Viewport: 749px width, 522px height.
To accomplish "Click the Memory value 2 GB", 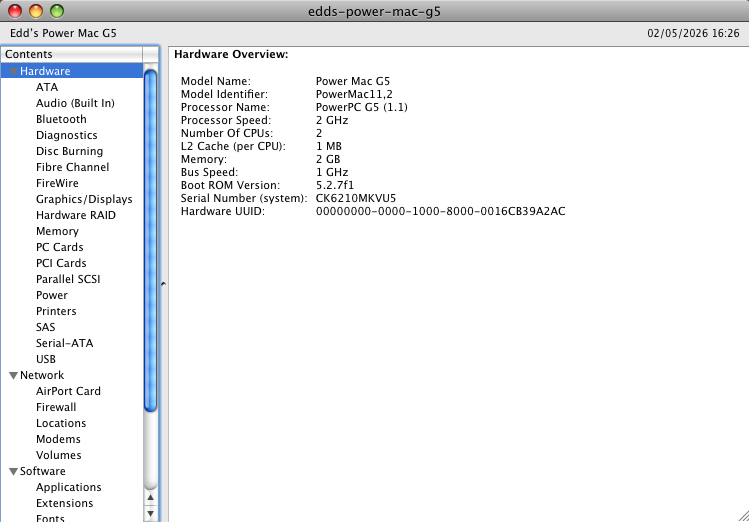I will click(x=328, y=159).
